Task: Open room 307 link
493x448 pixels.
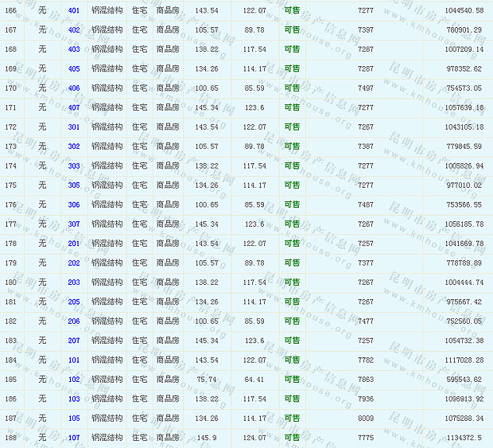Action: (x=74, y=224)
